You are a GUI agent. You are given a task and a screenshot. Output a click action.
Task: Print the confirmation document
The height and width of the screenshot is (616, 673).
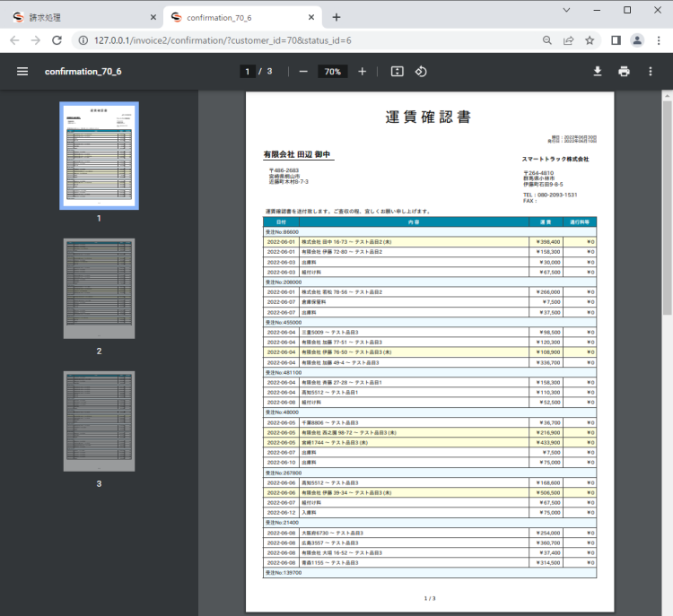pos(624,72)
